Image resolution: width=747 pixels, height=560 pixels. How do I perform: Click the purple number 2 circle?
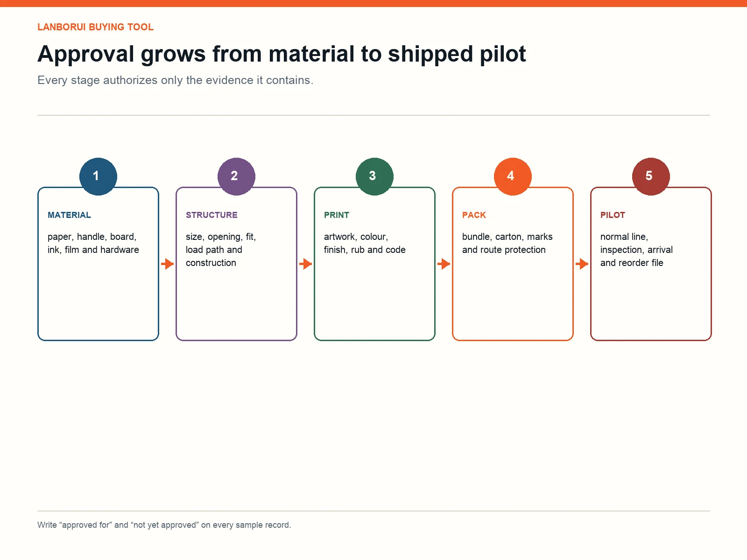pyautogui.click(x=236, y=176)
